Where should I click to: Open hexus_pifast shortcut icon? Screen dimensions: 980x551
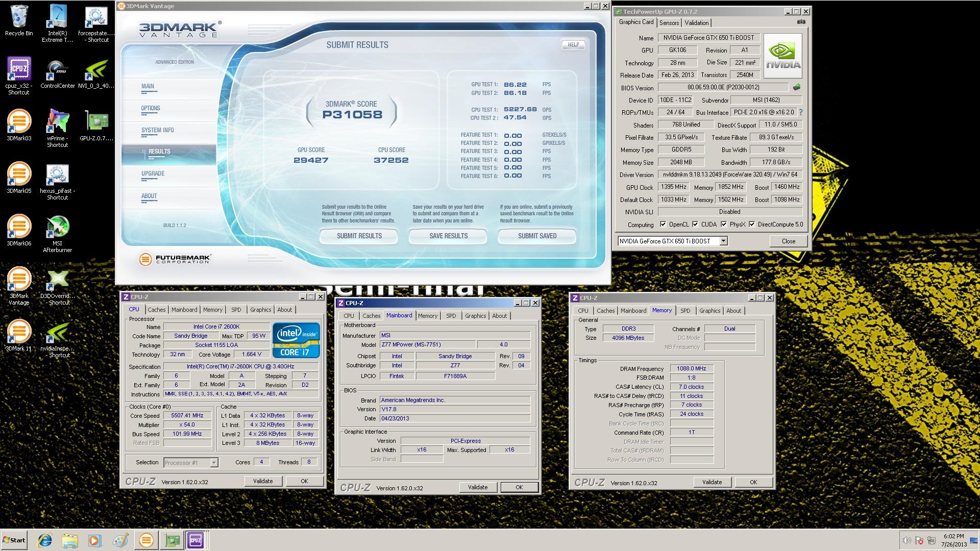pos(57,181)
